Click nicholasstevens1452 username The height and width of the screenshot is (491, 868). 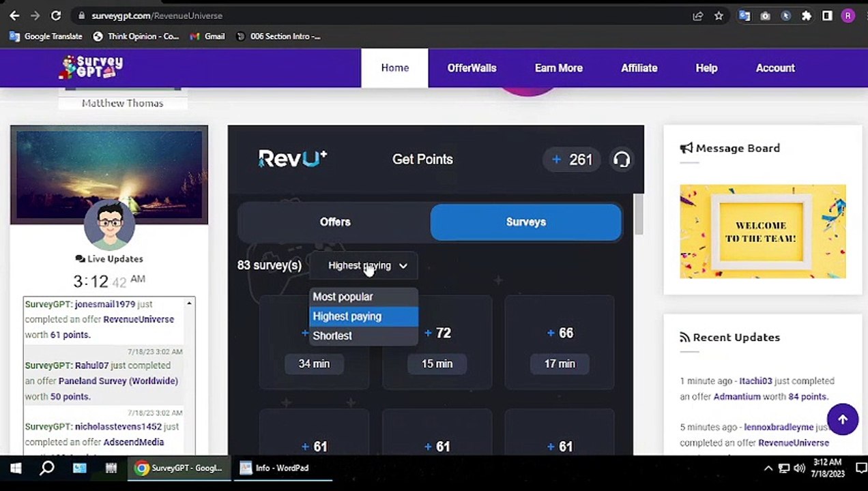coord(118,427)
